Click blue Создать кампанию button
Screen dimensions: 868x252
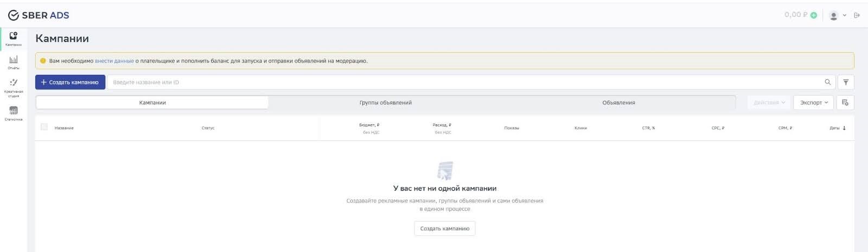click(x=71, y=82)
